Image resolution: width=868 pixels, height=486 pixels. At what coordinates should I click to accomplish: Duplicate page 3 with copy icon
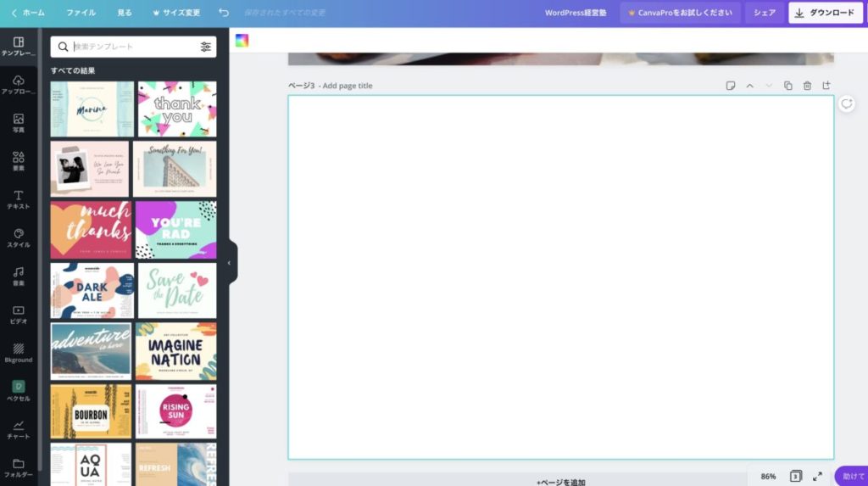pos(787,86)
